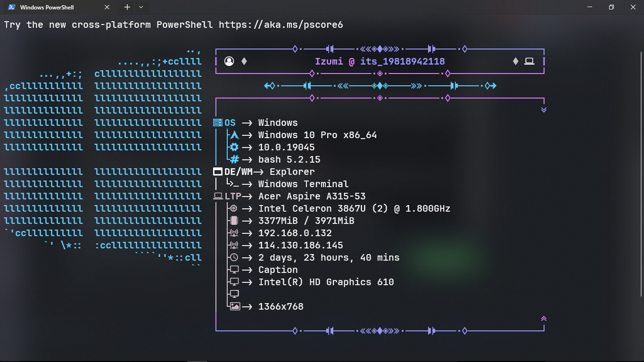644x362 pixels.
Task: Click the plus button to open a new tab
Action: 127,7
